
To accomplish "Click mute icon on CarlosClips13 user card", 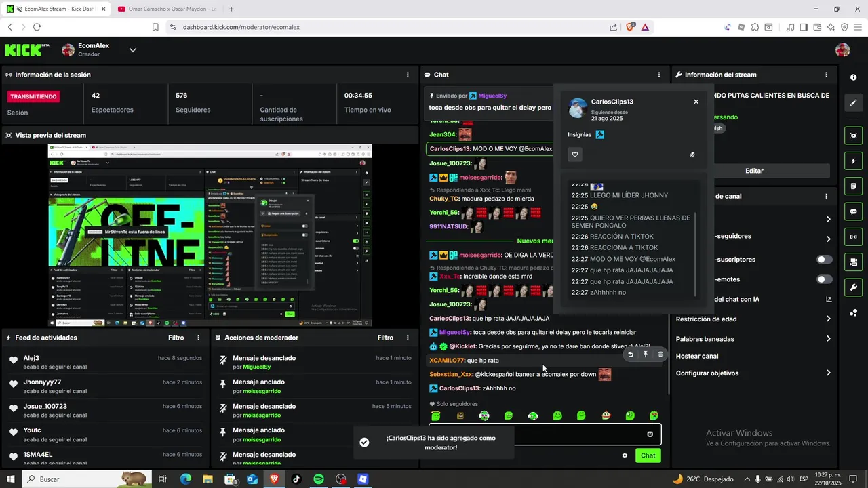I will tap(692, 155).
